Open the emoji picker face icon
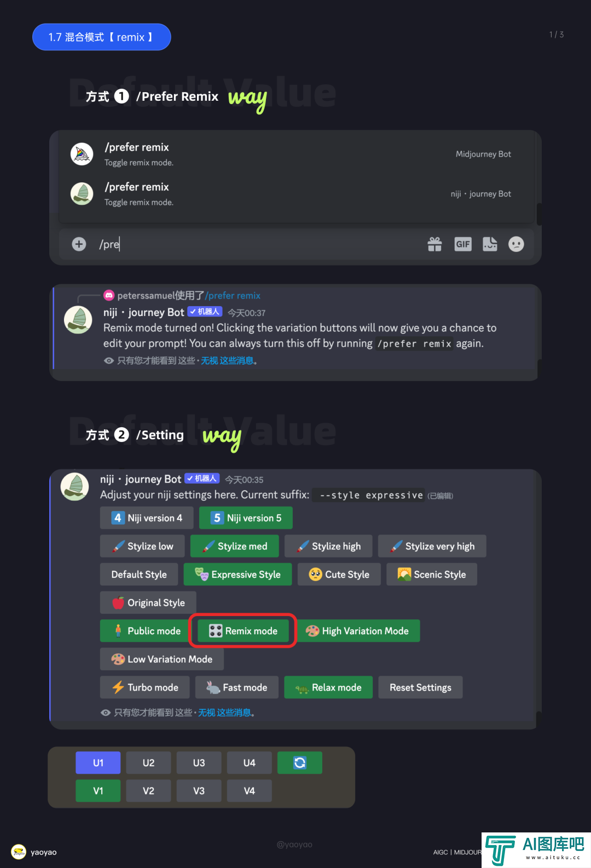 pos(516,244)
